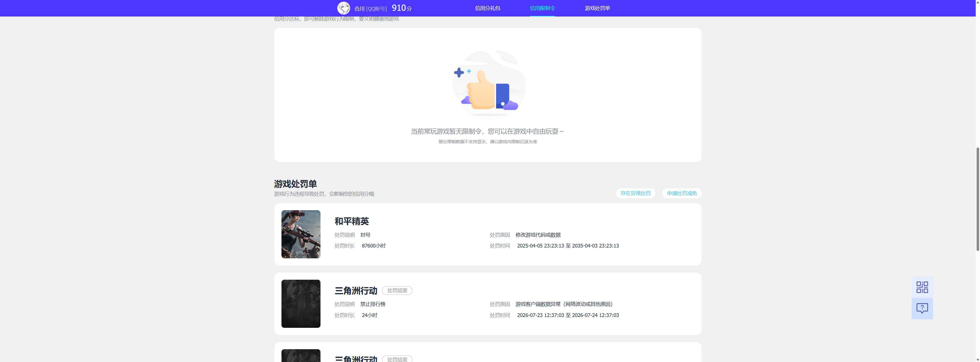Click the 禁止排行榜 penalty description

373,304
